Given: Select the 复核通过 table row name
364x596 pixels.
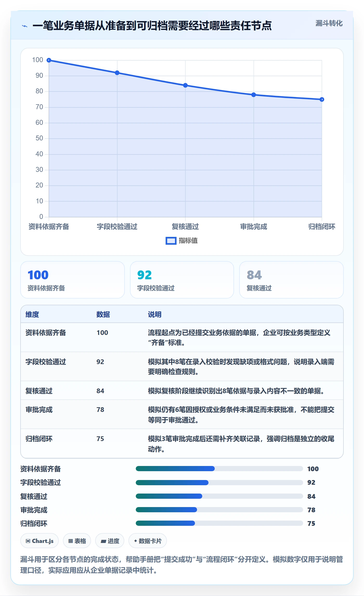Looking at the screenshot, I should pyautogui.click(x=39, y=391).
